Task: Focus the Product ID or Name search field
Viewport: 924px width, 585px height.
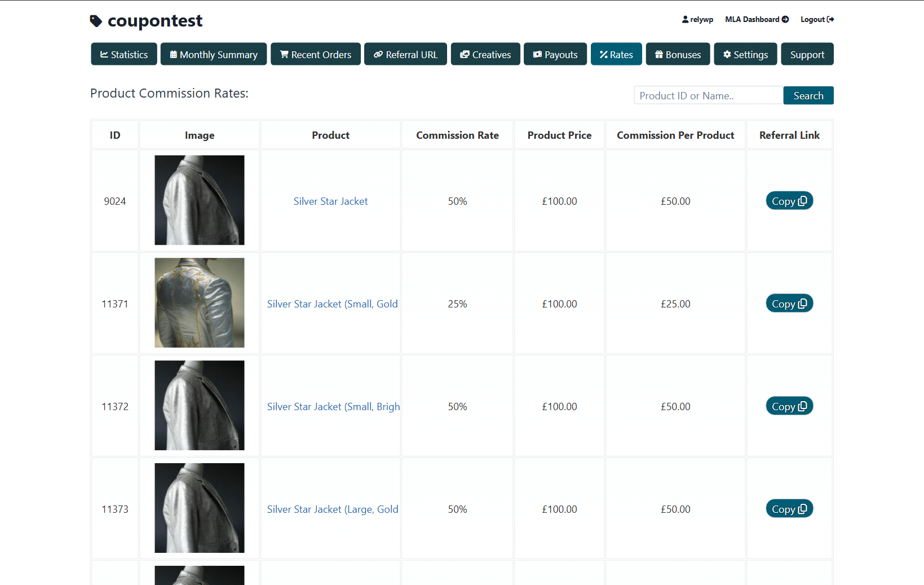Action: point(709,95)
